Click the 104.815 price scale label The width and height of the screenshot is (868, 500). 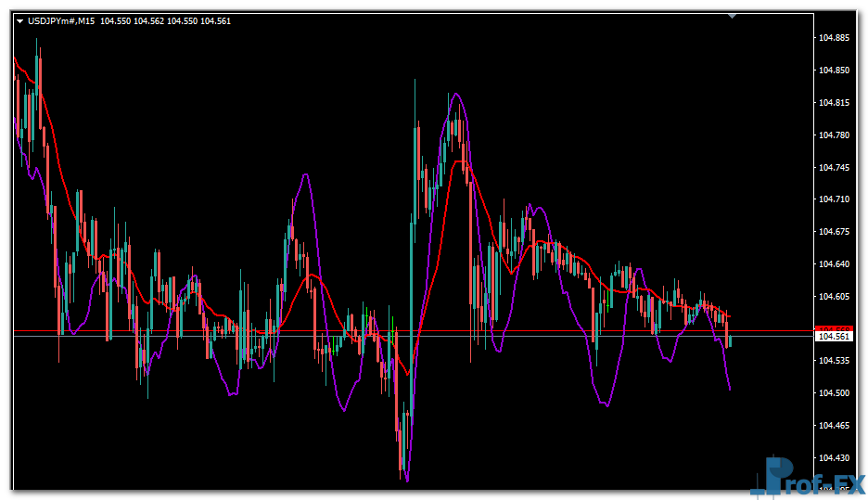click(834, 103)
